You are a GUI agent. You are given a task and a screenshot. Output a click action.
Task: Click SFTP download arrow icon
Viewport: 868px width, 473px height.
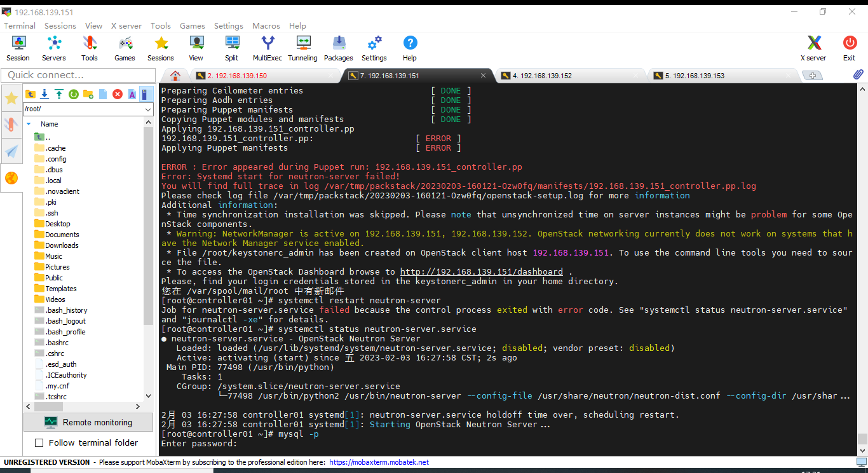(x=44, y=94)
